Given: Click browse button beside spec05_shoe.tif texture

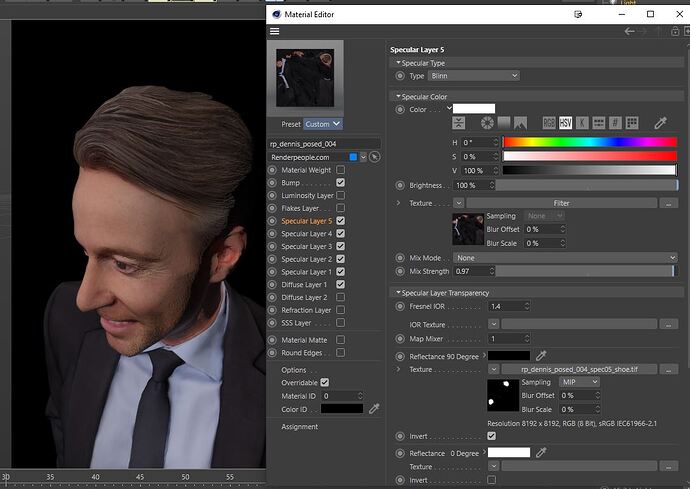Looking at the screenshot, I should coord(668,369).
